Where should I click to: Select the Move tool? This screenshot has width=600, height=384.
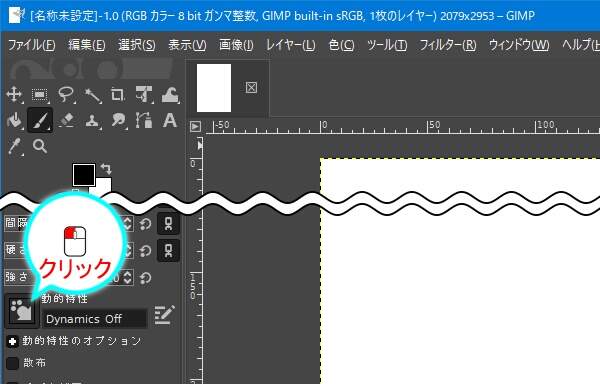pos(14,94)
